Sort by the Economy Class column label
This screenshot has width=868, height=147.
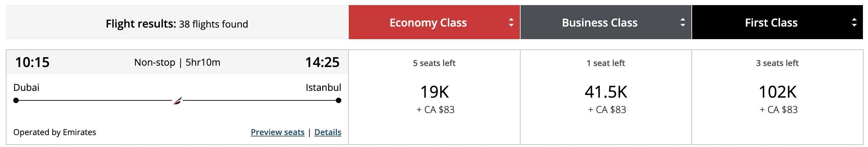(x=428, y=22)
